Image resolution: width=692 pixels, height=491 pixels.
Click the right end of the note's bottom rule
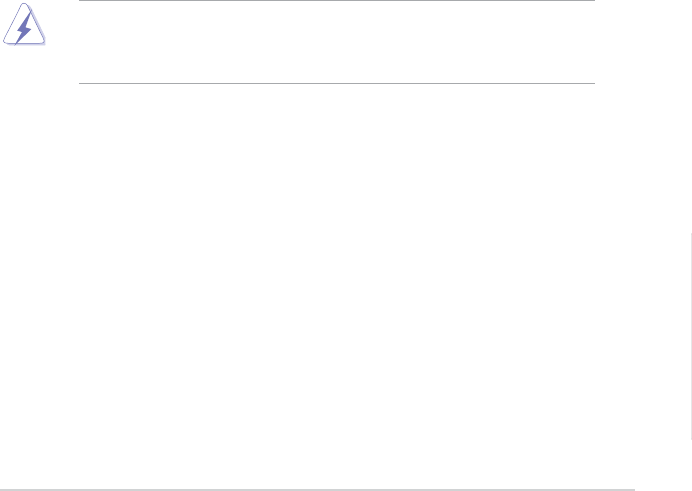tap(593, 83)
